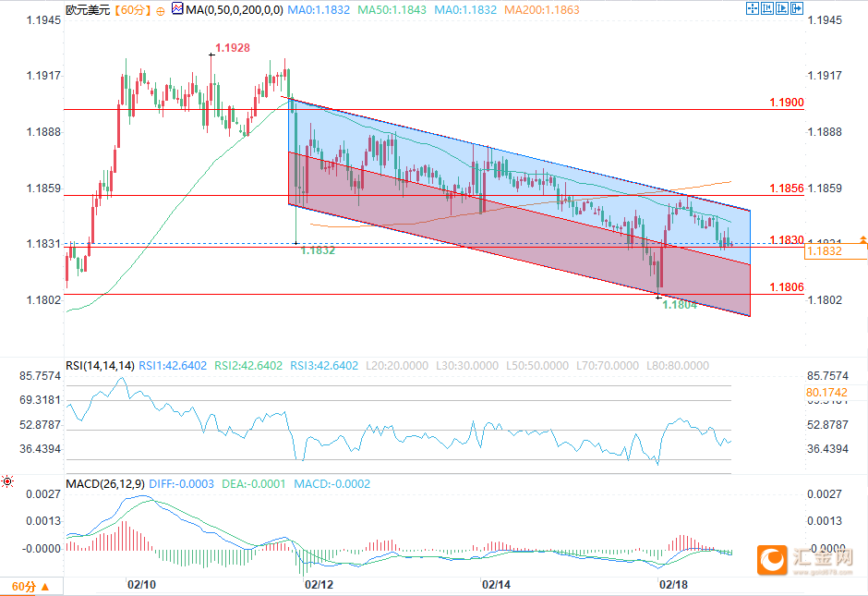This screenshot has width=868, height=596.
Task: Click the L70:70.0000 level label
Action: (x=608, y=366)
